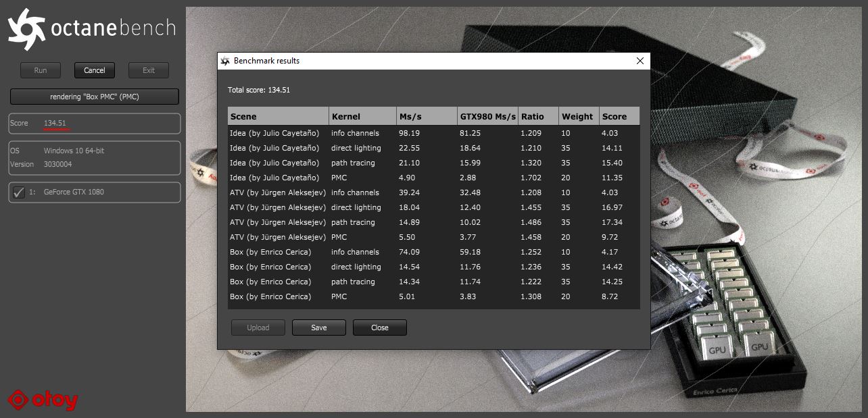The height and width of the screenshot is (418, 868).
Task: Click the 9.72 score cell
Action: click(x=610, y=237)
